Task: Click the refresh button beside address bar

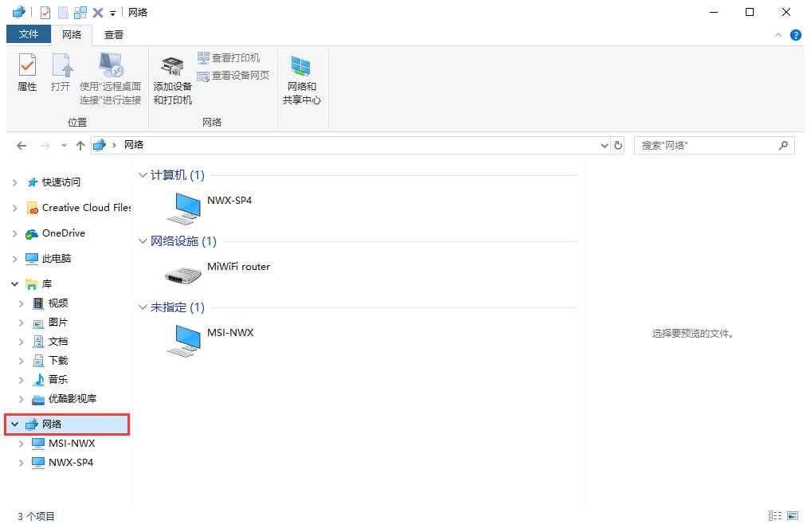Action: (x=618, y=146)
